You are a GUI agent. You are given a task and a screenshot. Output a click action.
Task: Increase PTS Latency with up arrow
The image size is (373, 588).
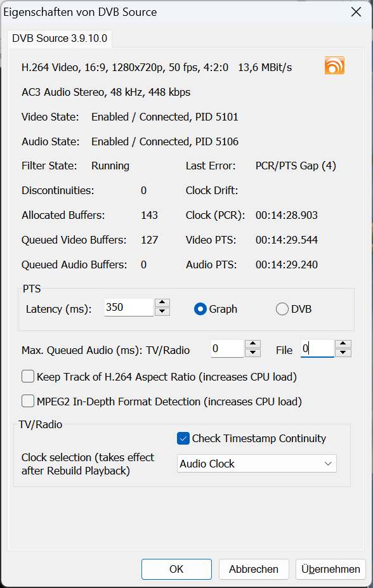162,303
